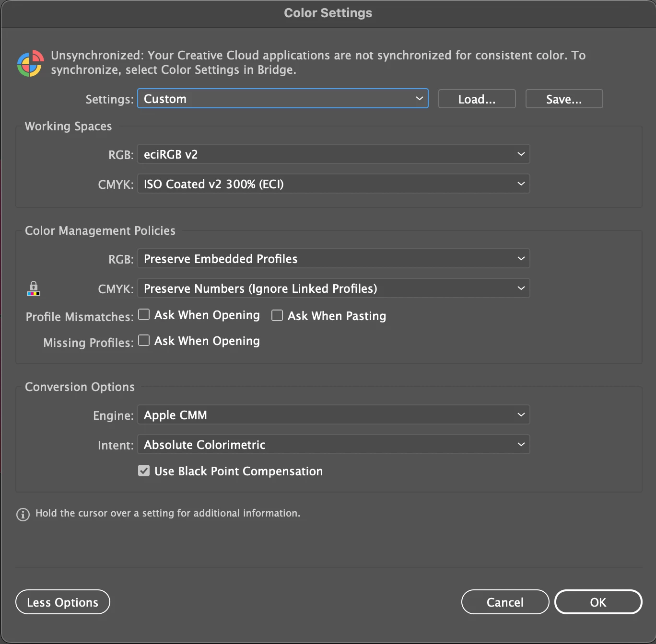Open the Working Spaces CMYK ISO Coated dropdown
Image resolution: width=656 pixels, height=644 pixels.
point(334,184)
